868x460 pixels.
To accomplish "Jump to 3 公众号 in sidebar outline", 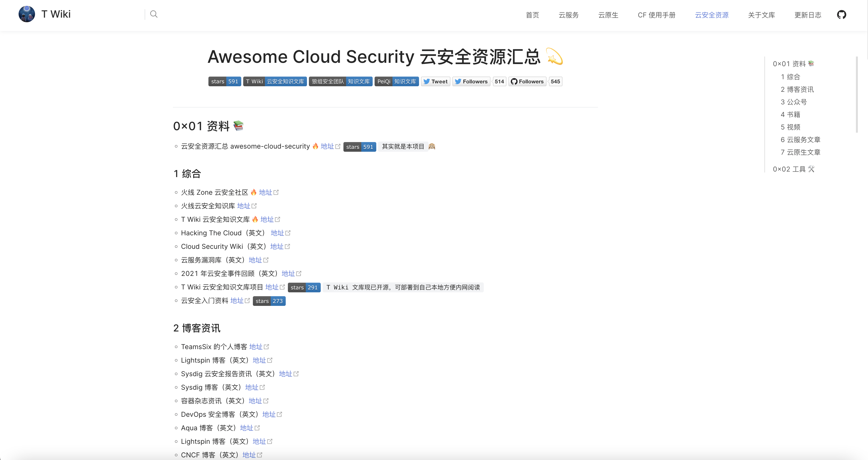I will [x=794, y=102].
